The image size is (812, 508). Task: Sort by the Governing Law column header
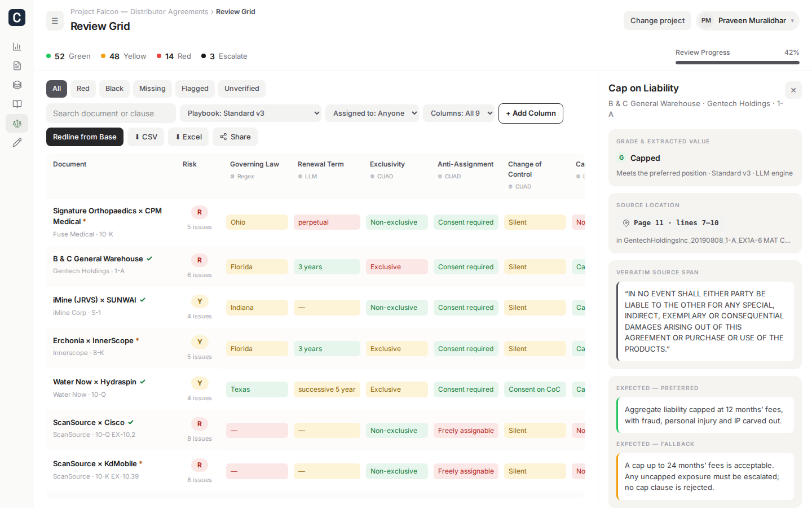point(254,164)
